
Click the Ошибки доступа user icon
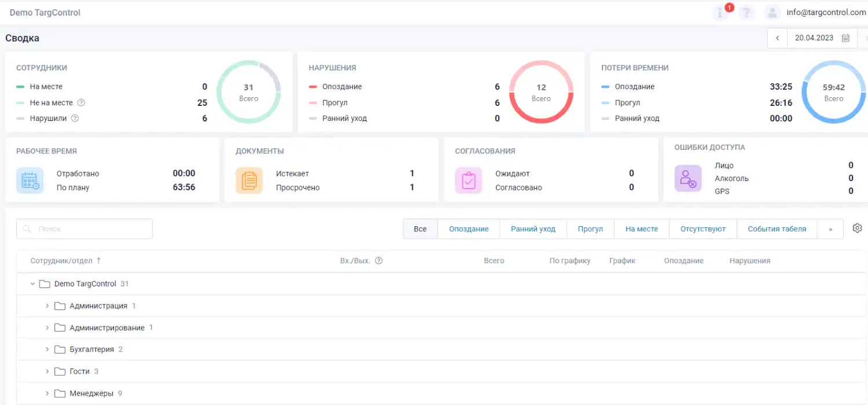pyautogui.click(x=688, y=178)
